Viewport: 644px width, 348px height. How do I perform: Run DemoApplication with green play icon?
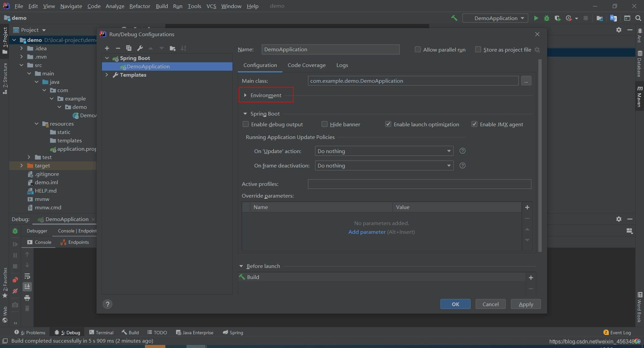click(536, 18)
